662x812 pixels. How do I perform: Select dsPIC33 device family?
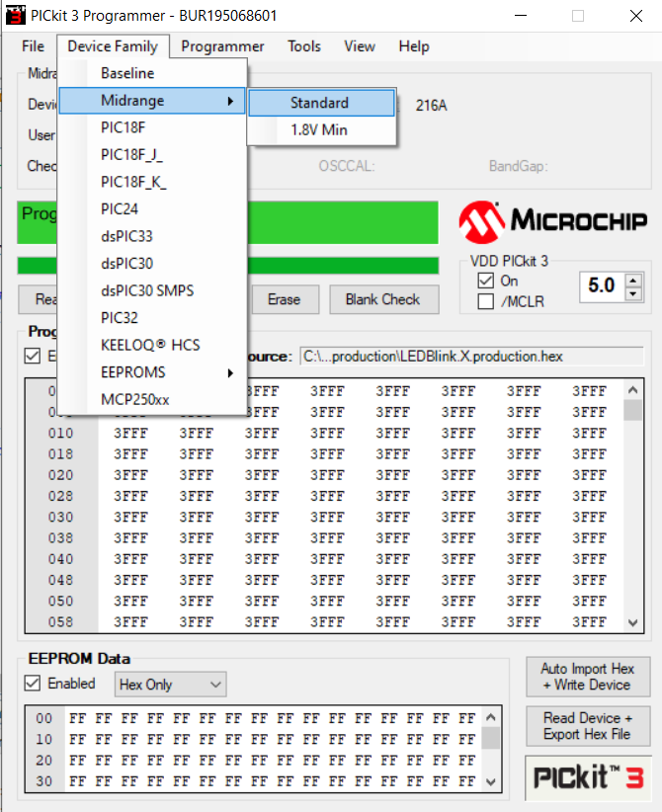pos(152,237)
